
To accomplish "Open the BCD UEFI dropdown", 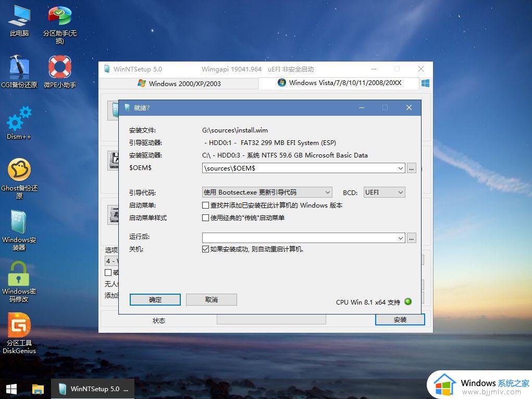I will point(384,192).
